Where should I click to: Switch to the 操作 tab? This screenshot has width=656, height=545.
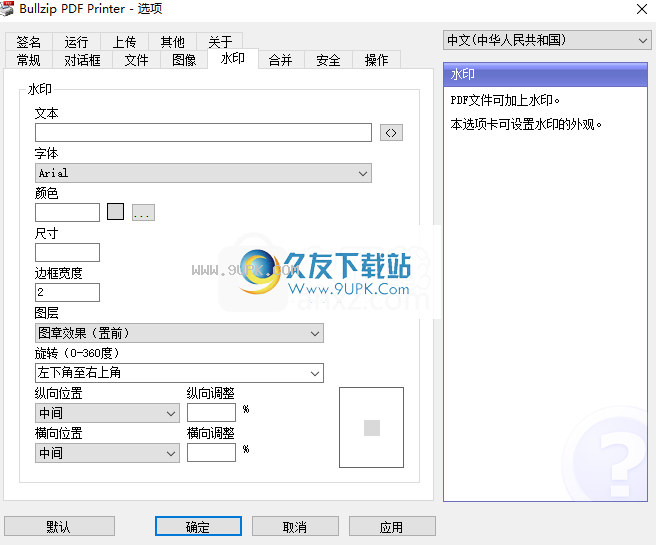click(x=377, y=60)
